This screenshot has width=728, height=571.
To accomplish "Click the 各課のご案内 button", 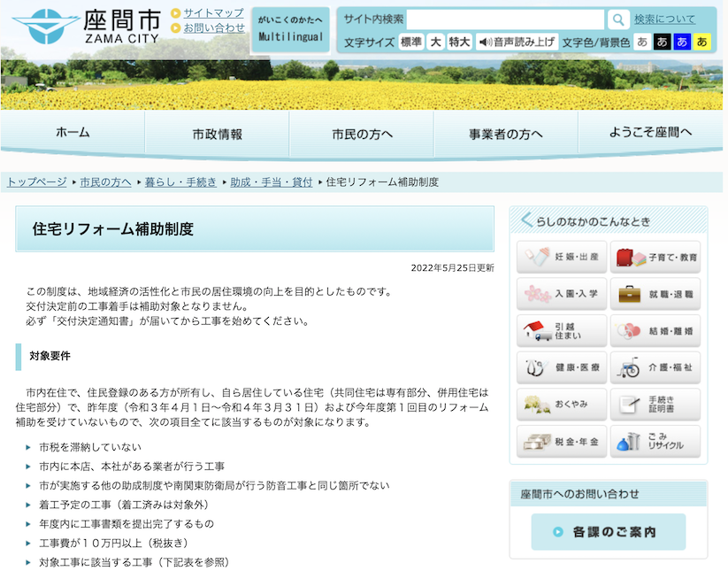I will [x=609, y=531].
